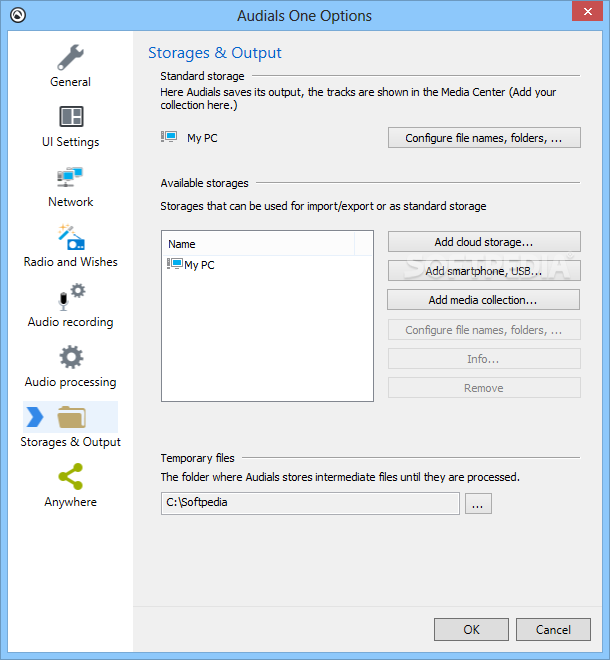Open Radio and Wishes icon
The image size is (610, 660).
click(71, 237)
